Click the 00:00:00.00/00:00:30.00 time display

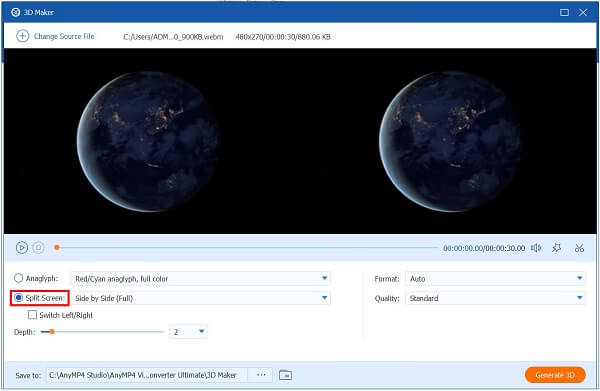(484, 248)
